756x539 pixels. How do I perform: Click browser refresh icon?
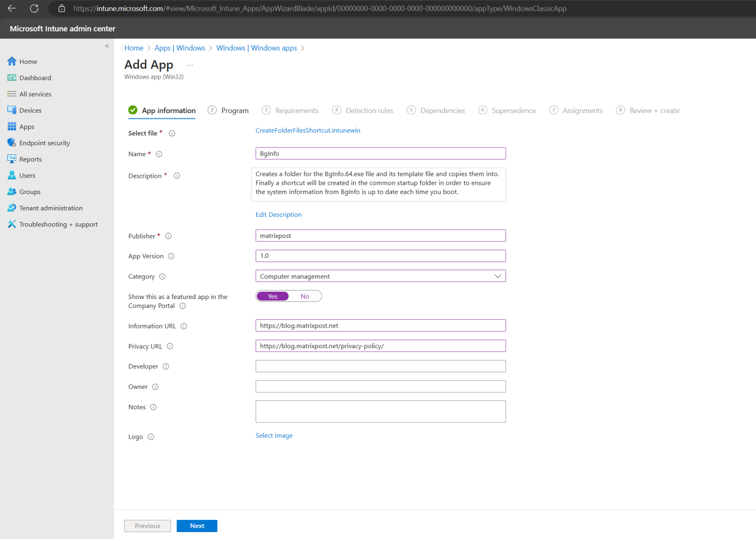pos(34,8)
